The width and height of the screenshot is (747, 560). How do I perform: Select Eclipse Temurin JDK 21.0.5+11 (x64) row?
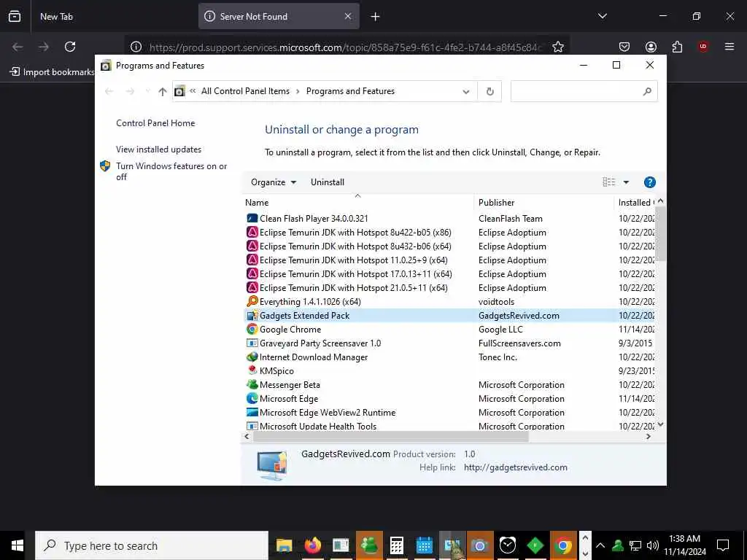450,287
